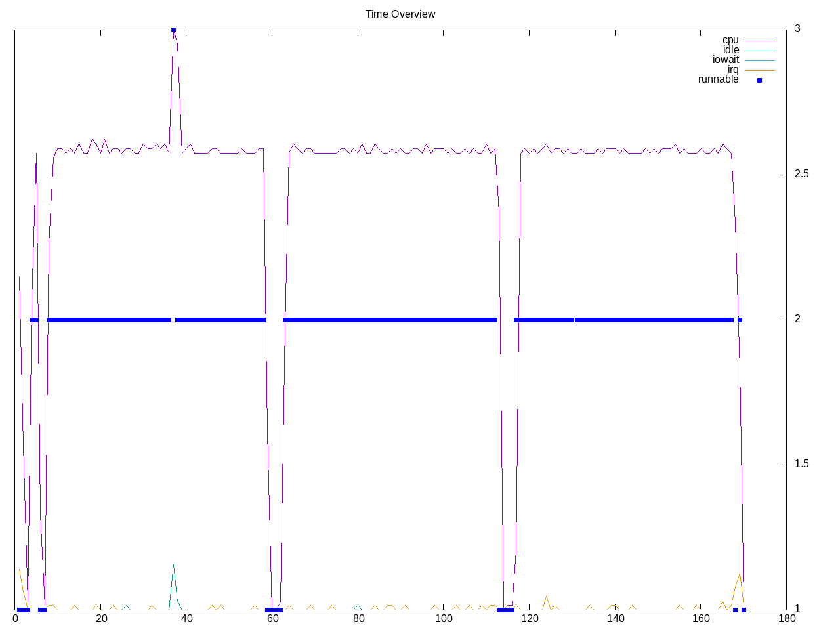The image size is (840, 630).
Task: Click the x-axis tick label 100
Action: [x=444, y=618]
